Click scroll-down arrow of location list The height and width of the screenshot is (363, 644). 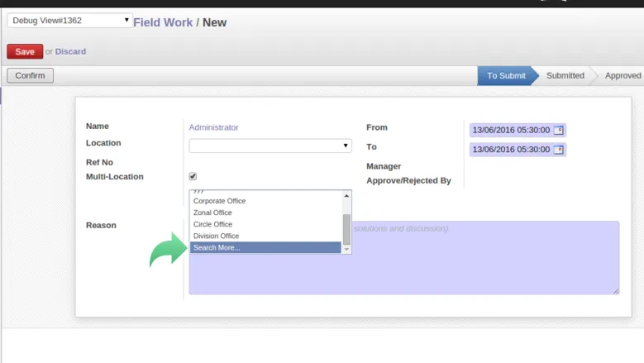coord(346,249)
